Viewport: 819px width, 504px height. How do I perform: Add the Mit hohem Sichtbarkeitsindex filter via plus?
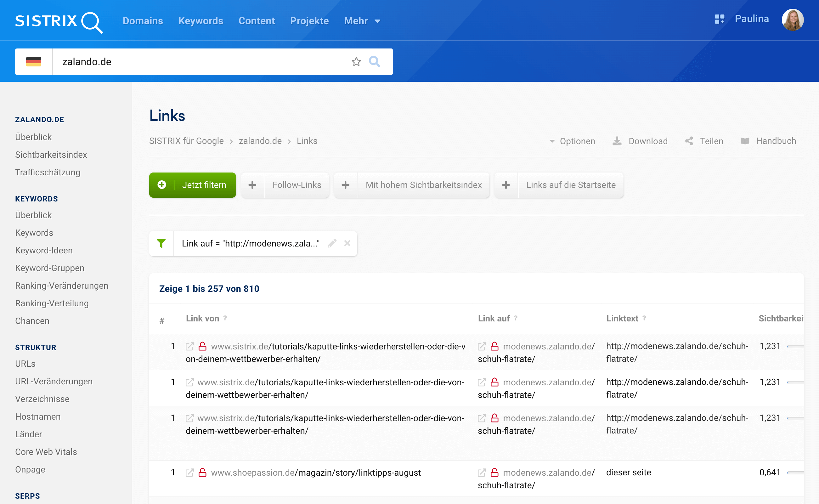tap(346, 185)
